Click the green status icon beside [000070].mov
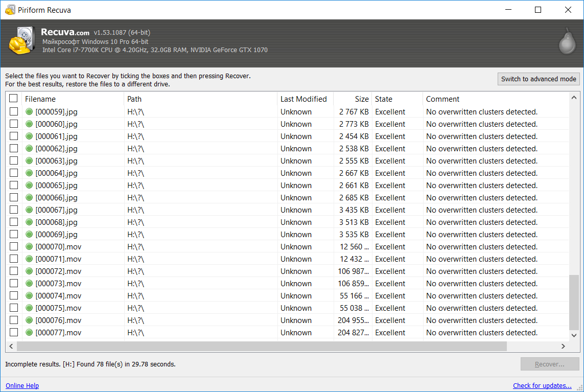The image size is (584, 392). pos(29,246)
